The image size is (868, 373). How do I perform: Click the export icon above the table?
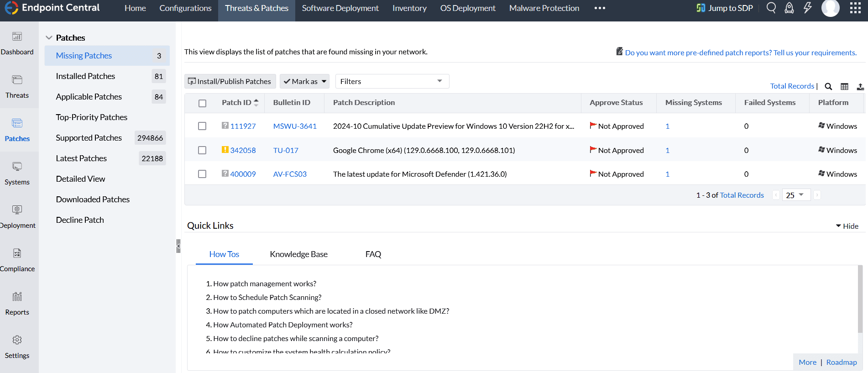coord(860,86)
